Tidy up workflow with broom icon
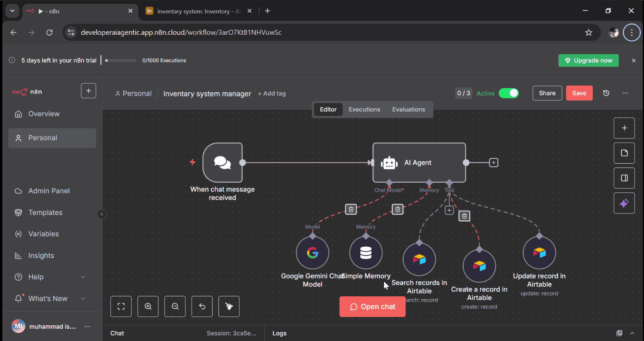The width and height of the screenshot is (644, 341). coord(229,306)
